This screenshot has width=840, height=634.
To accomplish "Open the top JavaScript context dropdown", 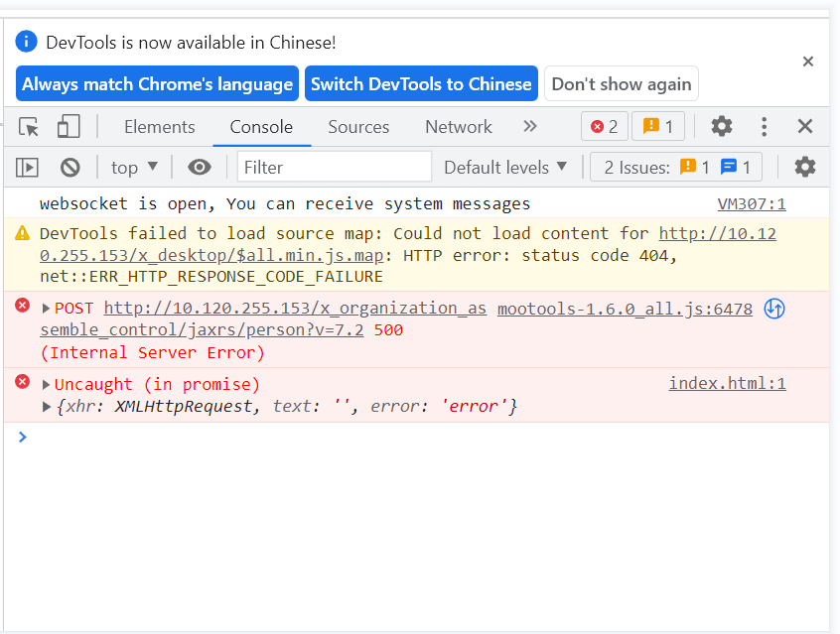I will point(134,168).
